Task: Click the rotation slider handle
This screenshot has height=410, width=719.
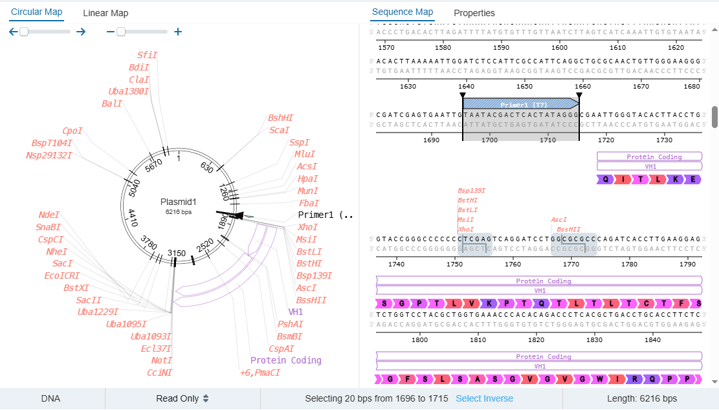Action: pyautogui.click(x=23, y=32)
